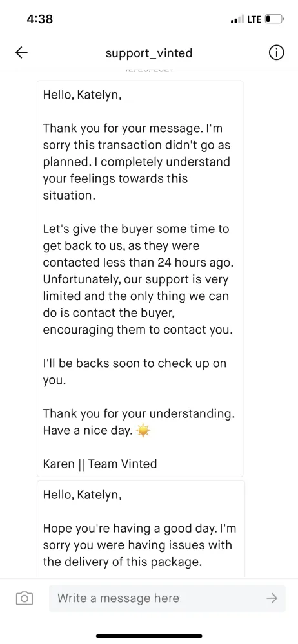
Task: Tap the LTE signal indicator
Action: (246, 19)
